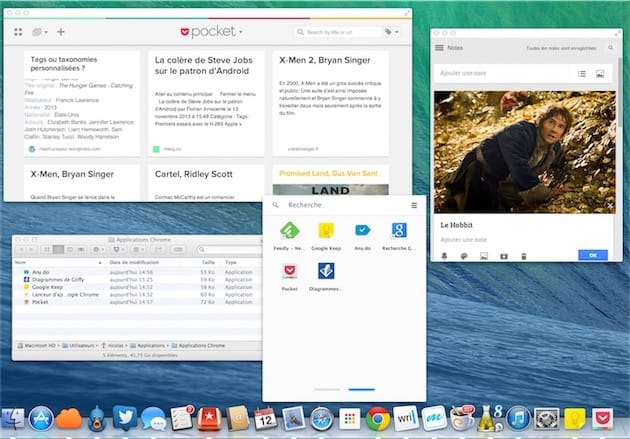
Task: Click the Finder search field
Action: click(229, 249)
